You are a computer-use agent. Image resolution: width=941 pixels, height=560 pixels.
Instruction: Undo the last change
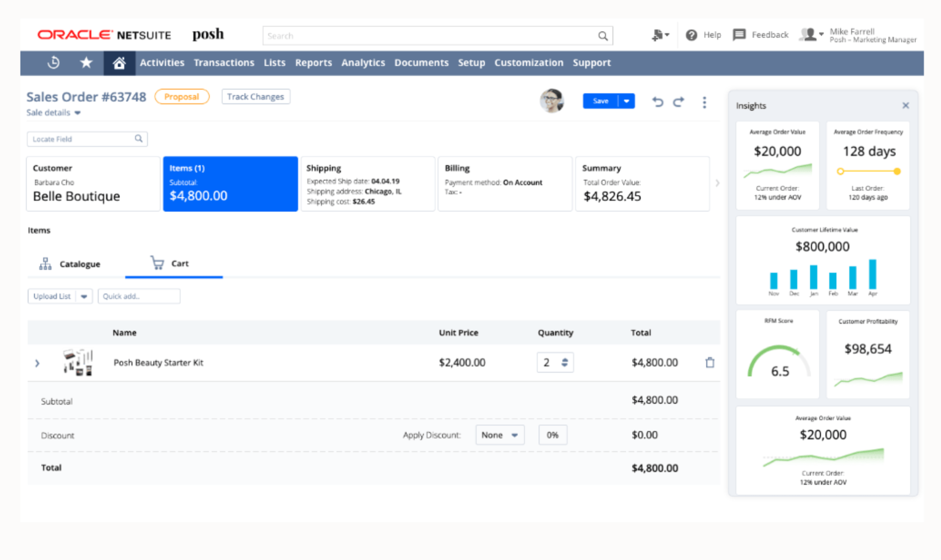(x=657, y=102)
